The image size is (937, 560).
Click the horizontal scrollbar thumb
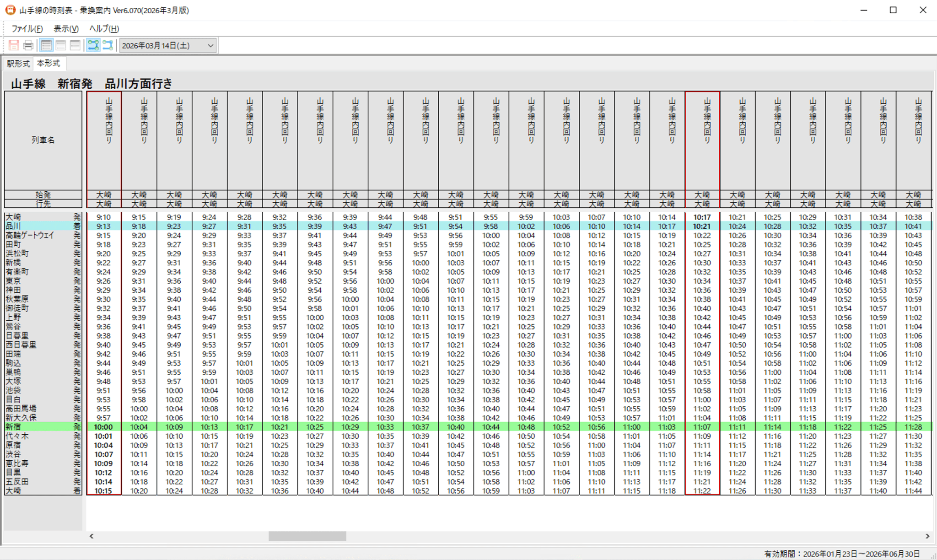click(x=307, y=536)
